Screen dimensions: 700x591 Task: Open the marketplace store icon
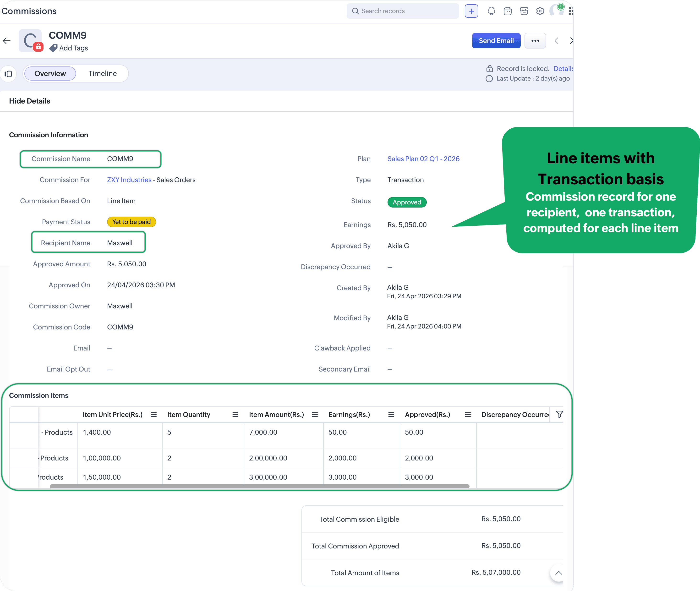(524, 11)
